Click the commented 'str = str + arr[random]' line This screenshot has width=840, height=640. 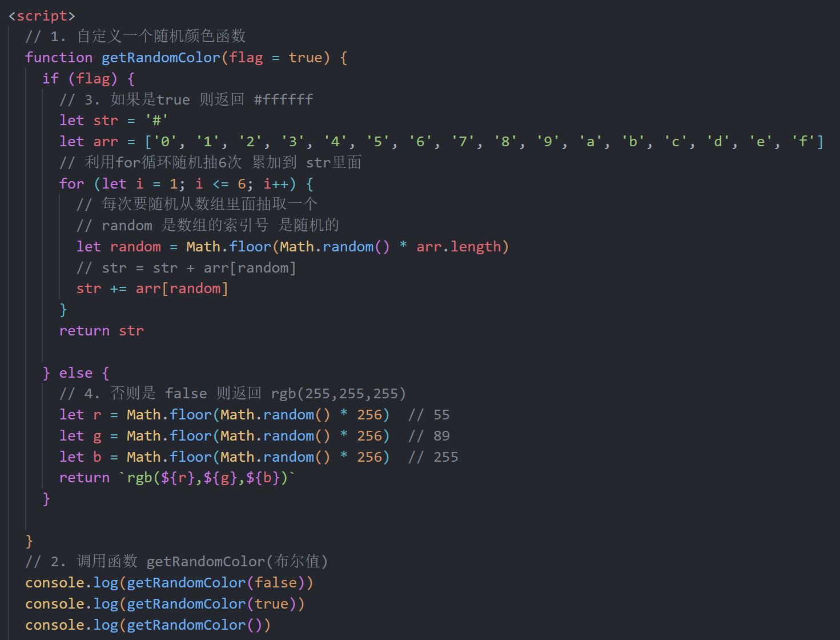[186, 268]
